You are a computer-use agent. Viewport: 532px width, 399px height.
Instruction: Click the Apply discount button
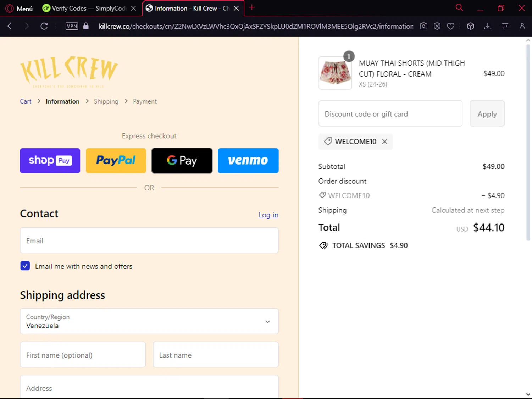487,113
